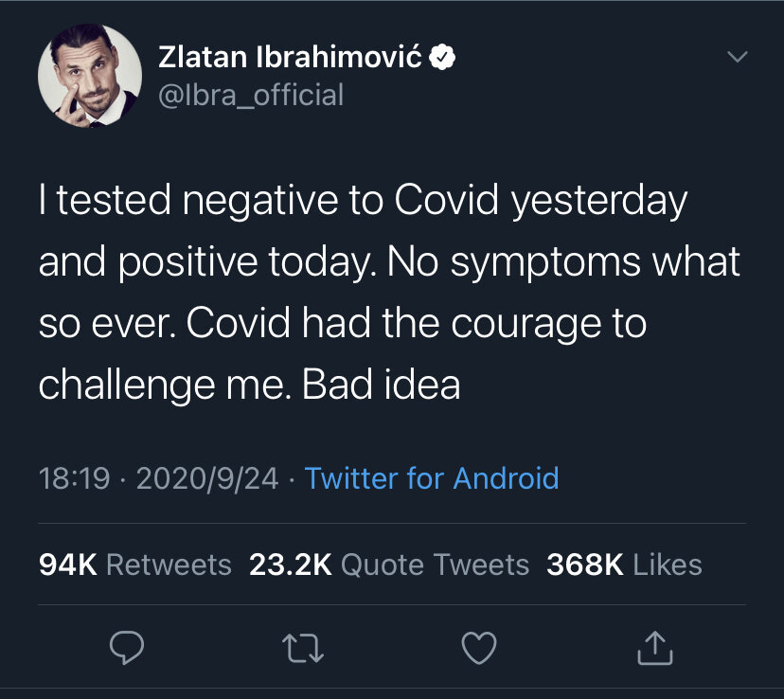Click the 18:19 timestamp
The height and width of the screenshot is (699, 784).
pyautogui.click(x=75, y=478)
